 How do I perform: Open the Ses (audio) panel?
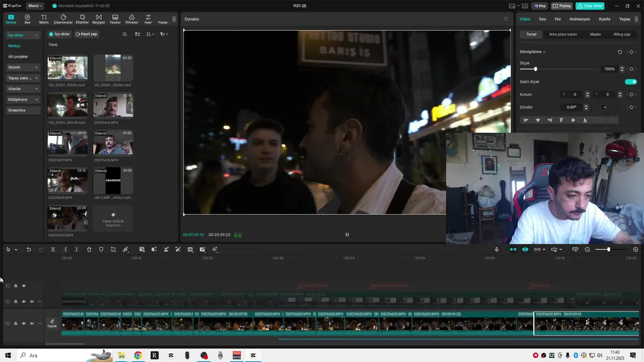[27, 19]
